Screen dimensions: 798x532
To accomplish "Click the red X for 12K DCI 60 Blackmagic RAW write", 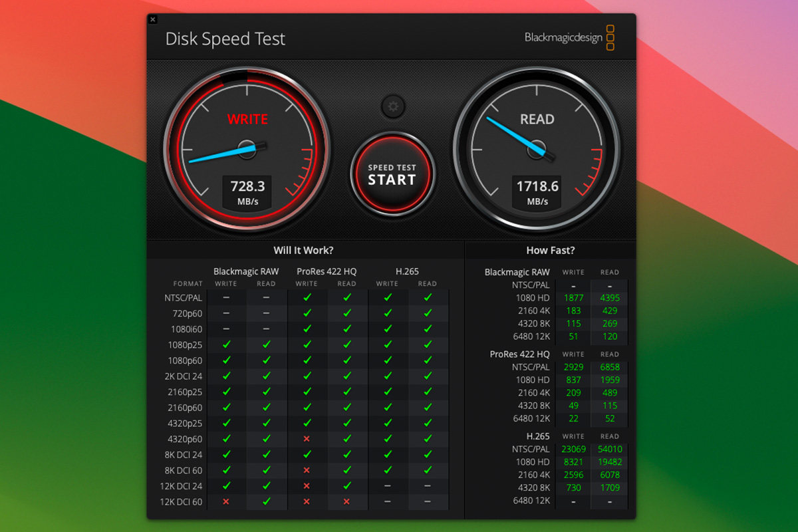I will pyautogui.click(x=226, y=501).
